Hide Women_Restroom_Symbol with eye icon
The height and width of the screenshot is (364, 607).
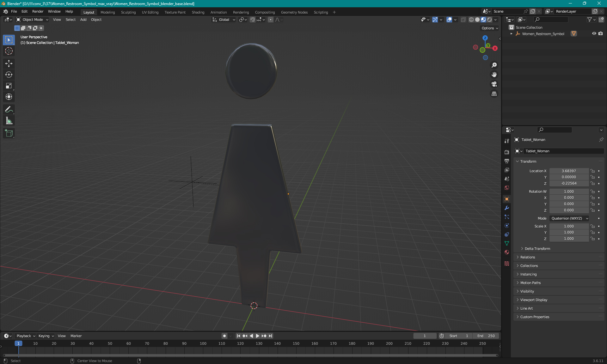click(594, 33)
